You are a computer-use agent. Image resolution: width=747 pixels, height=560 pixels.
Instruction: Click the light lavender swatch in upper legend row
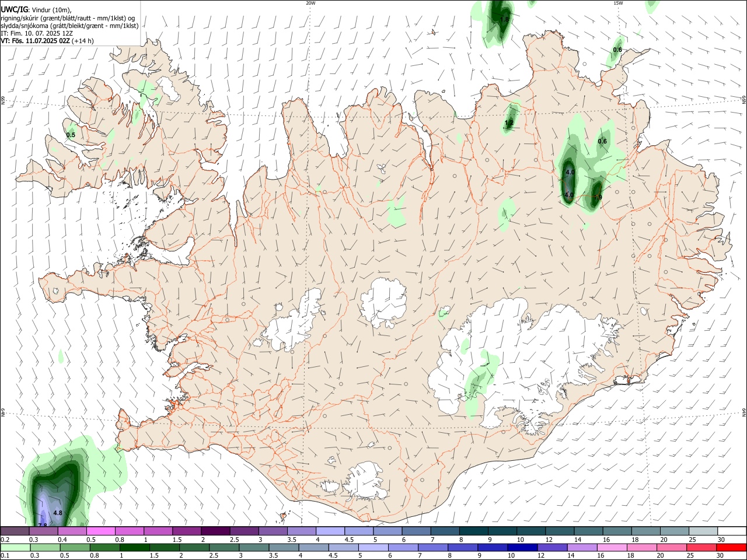331,531
